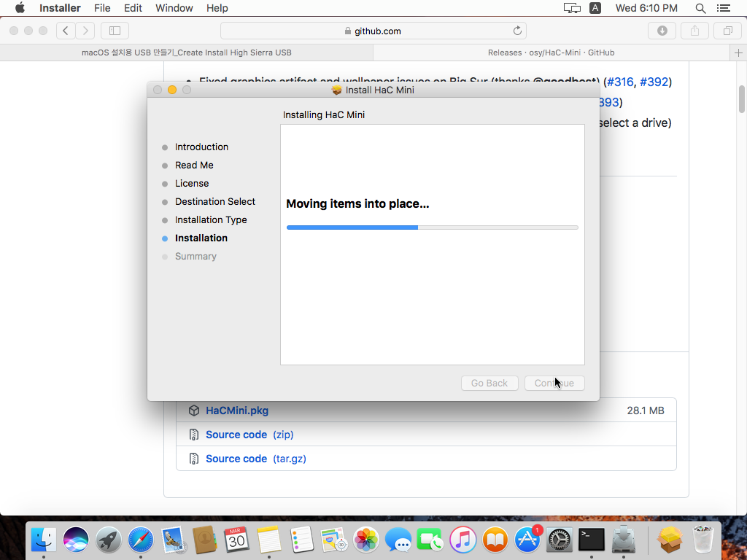
Task: Open Launchpad from the Dock
Action: coord(108,540)
